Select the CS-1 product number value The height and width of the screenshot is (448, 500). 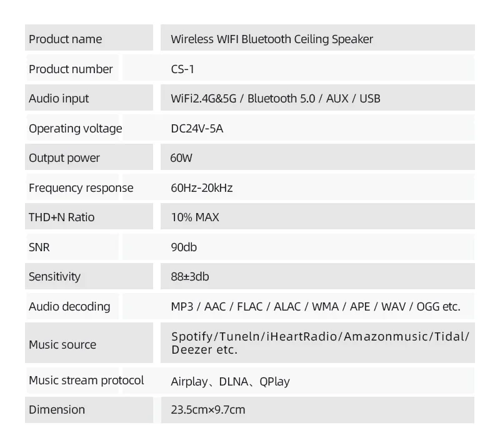(182, 69)
